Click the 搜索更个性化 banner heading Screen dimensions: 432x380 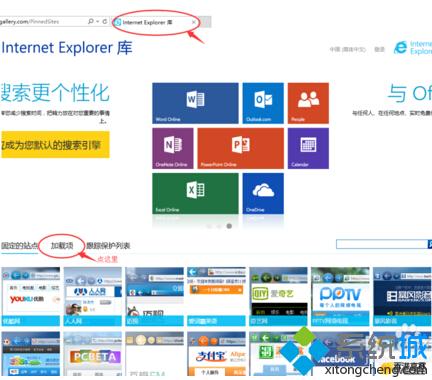55,93
